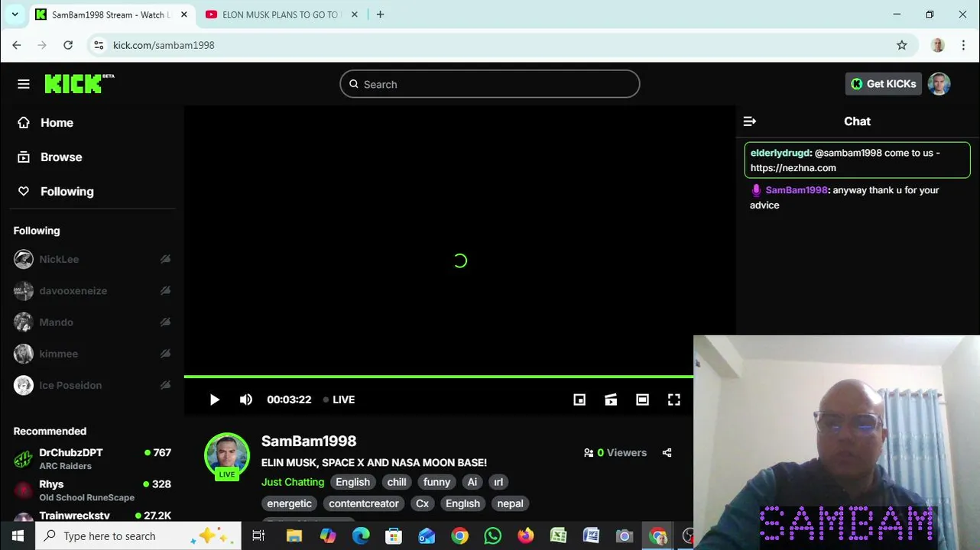Click the Get KICKs button

(883, 84)
